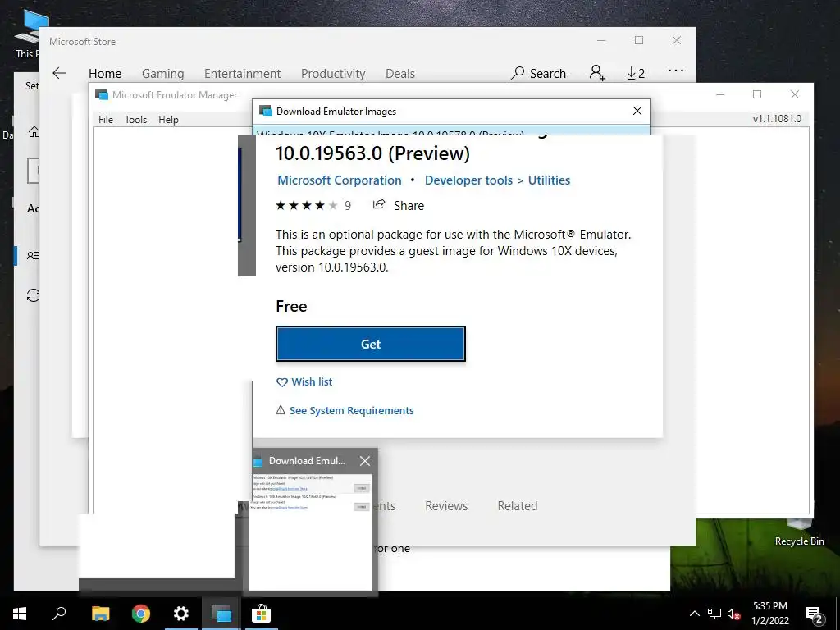Go back in Microsoft Store
The height and width of the screenshot is (630, 840).
59,73
